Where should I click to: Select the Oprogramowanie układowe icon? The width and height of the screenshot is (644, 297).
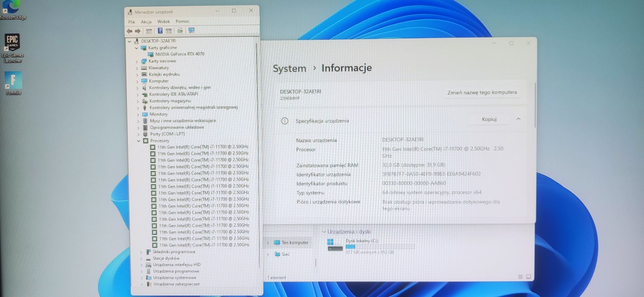point(145,127)
